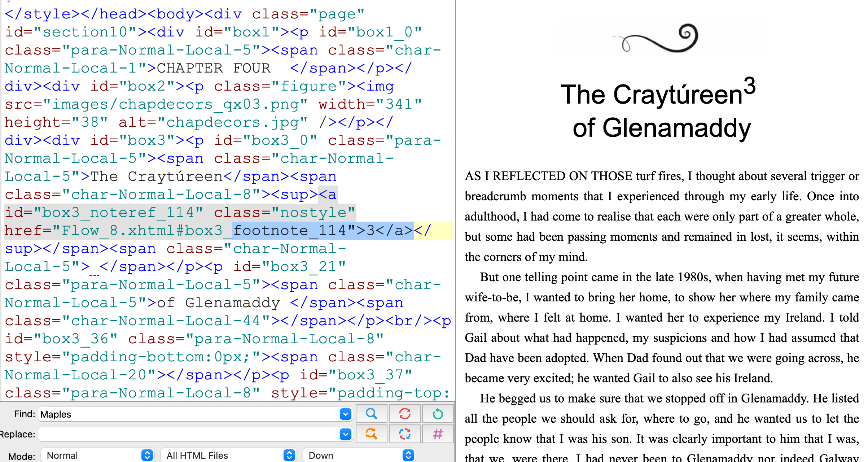Open the Replace history dropdown arrow
868x462 pixels.
[345, 434]
